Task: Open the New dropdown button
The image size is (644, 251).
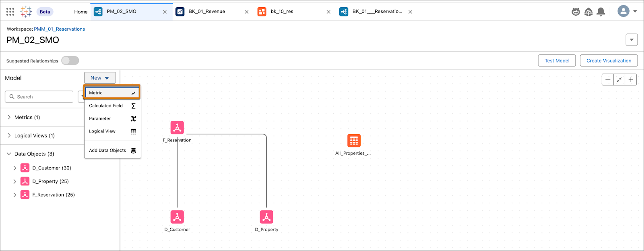Action: pyautogui.click(x=100, y=78)
